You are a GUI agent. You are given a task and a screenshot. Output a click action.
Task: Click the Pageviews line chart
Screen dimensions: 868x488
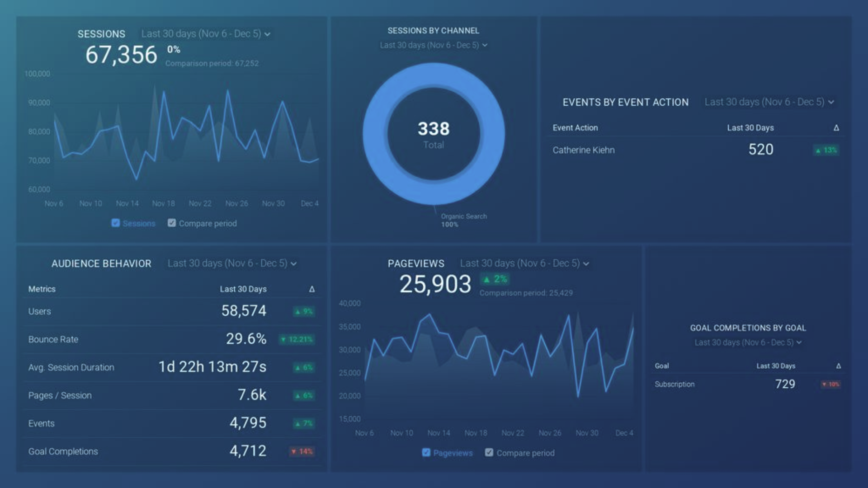(499, 361)
